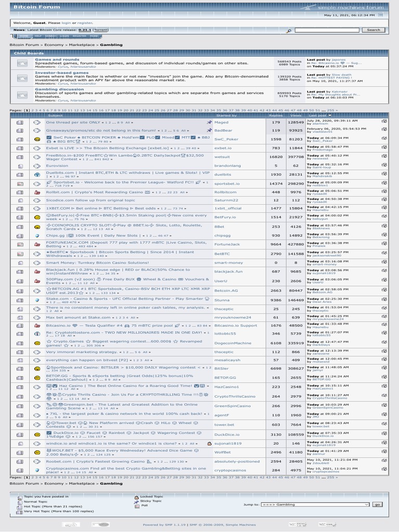
Task: Sort topics by the 'Views' column header
Action: (x=296, y=115)
